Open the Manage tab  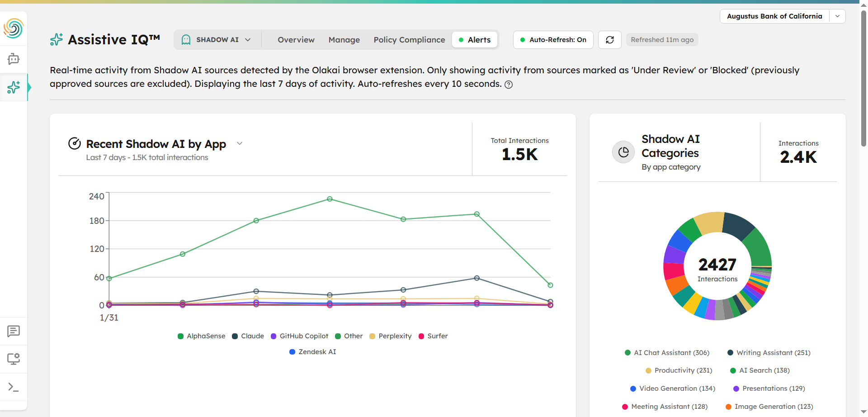[344, 40]
